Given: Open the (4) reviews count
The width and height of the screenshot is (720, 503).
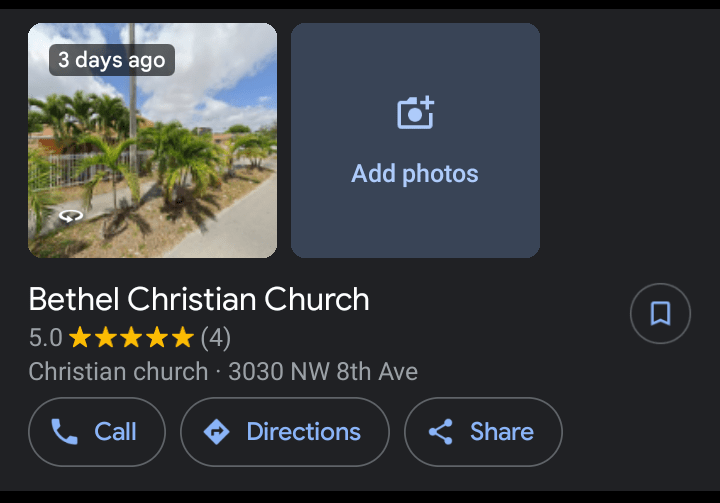Looking at the screenshot, I should click(x=216, y=338).
